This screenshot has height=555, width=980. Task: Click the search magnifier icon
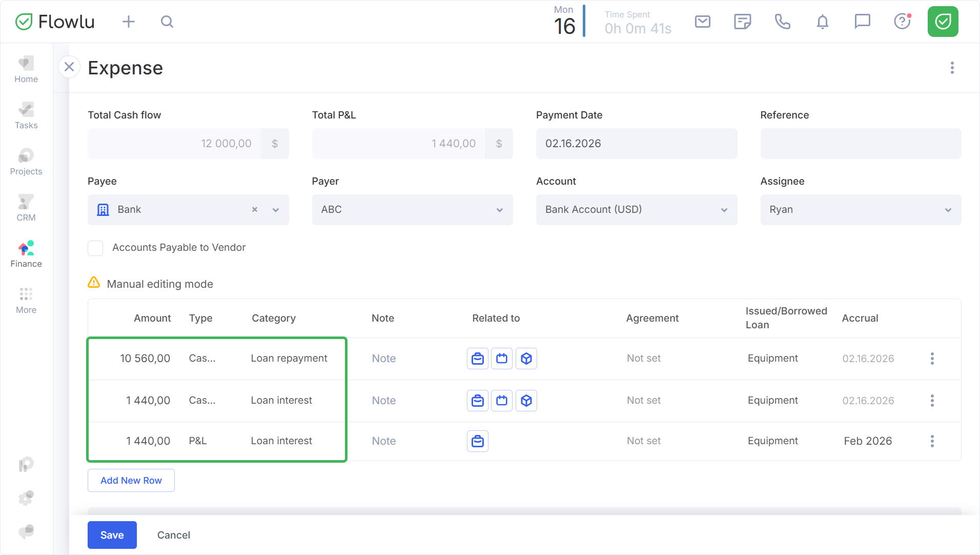pyautogui.click(x=167, y=22)
